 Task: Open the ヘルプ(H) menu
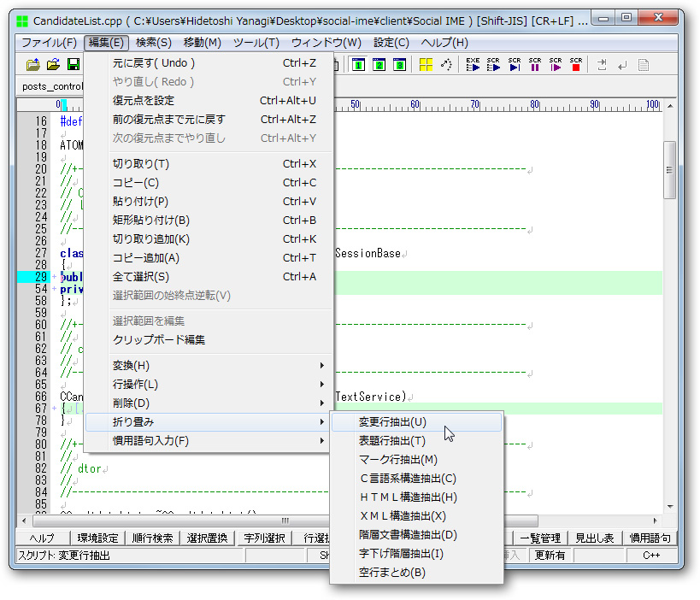point(444,43)
